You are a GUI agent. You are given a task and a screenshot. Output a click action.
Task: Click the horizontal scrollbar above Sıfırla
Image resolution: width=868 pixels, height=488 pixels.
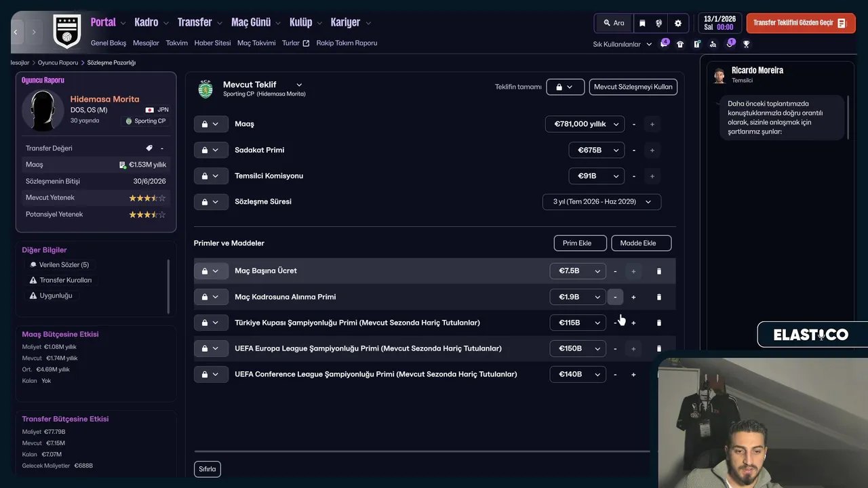tap(422, 451)
